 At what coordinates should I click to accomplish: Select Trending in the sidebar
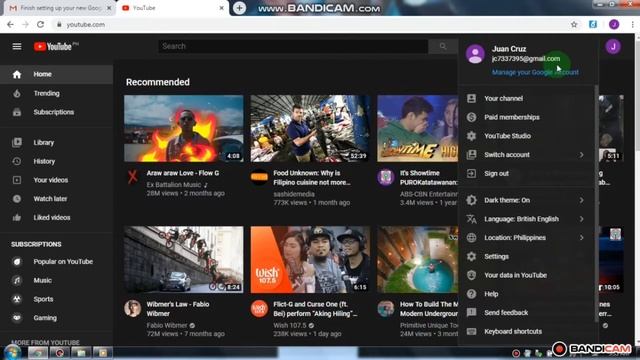[x=56, y=93]
